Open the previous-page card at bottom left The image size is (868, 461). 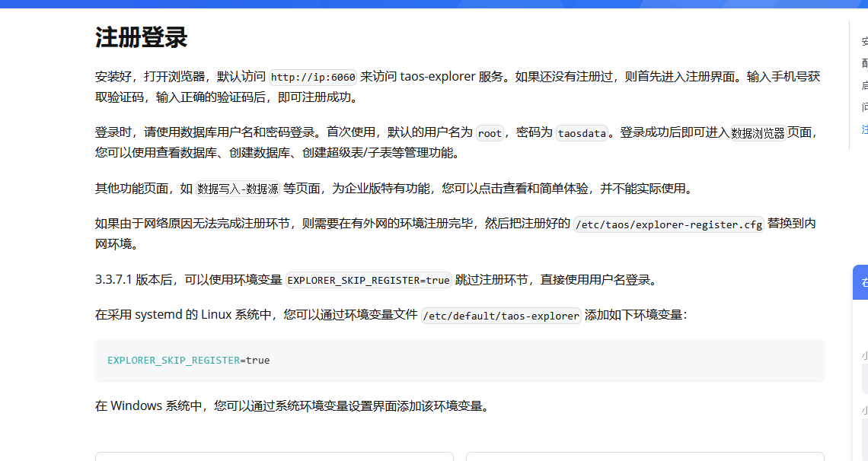click(x=273, y=456)
